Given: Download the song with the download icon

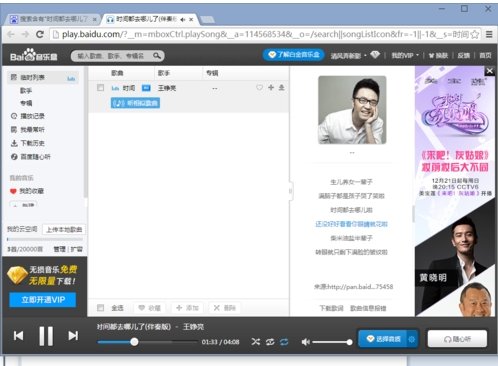Looking at the screenshot, I should click(x=282, y=87).
